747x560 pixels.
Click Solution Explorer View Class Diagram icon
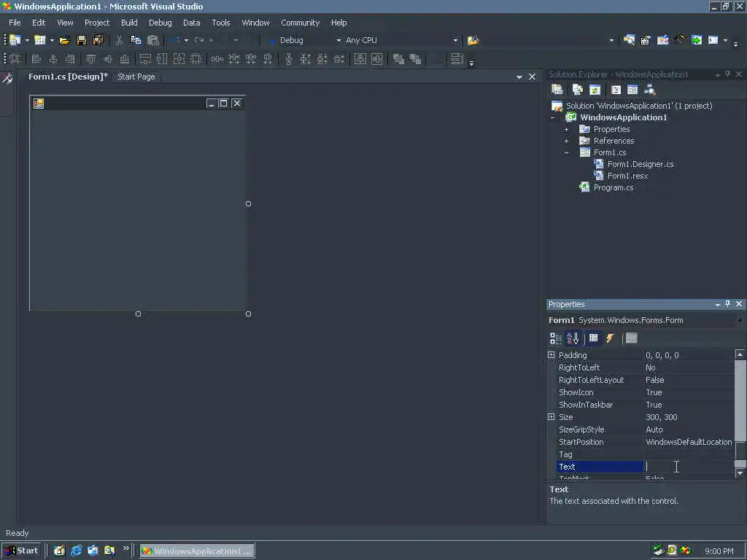(649, 90)
